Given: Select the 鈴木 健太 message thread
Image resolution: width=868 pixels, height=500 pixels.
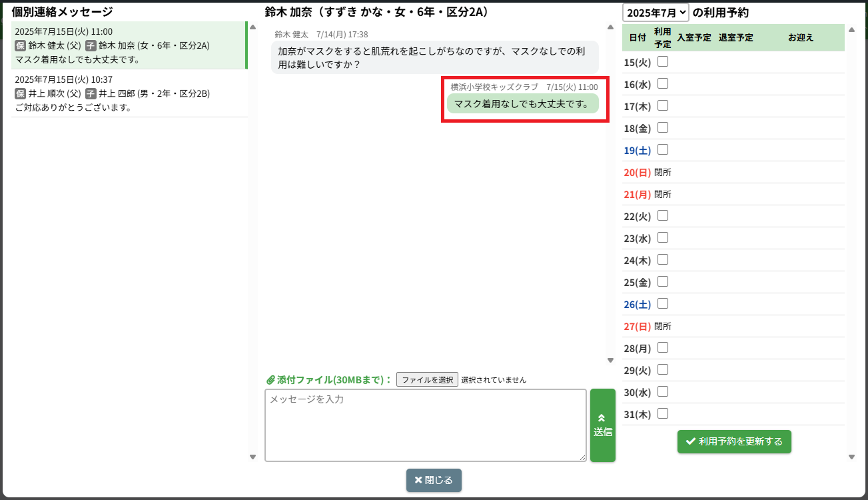Looking at the screenshot, I should [x=129, y=45].
